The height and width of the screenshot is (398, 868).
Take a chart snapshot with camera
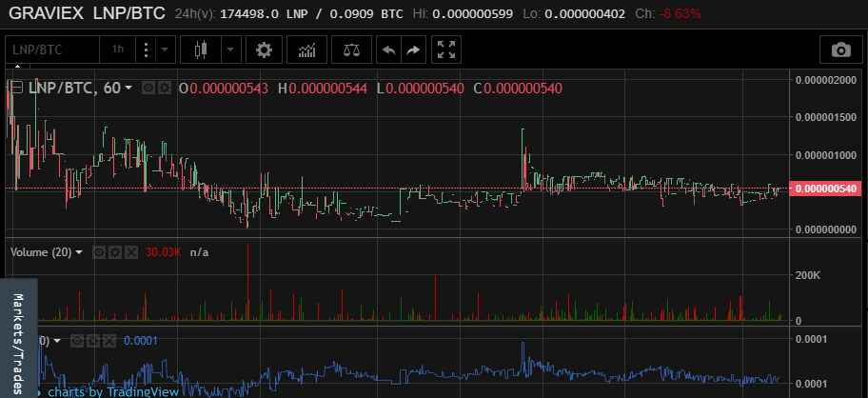[840, 50]
